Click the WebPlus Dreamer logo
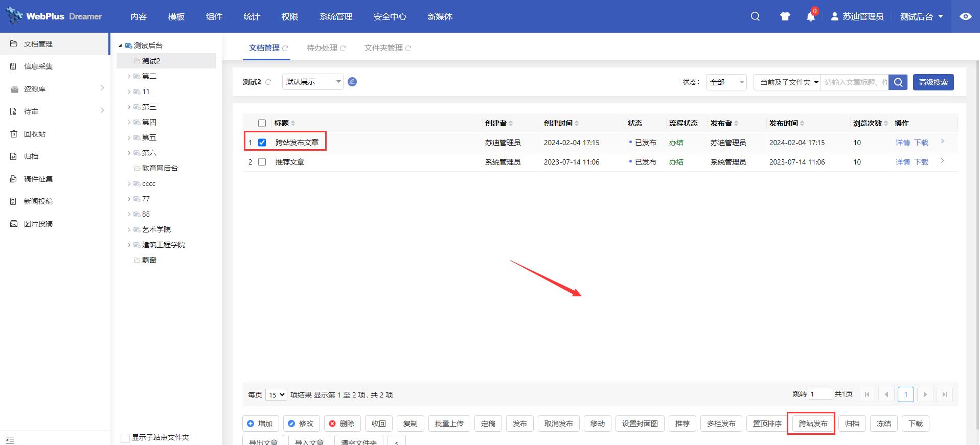Image resolution: width=980 pixels, height=445 pixels. [54, 16]
